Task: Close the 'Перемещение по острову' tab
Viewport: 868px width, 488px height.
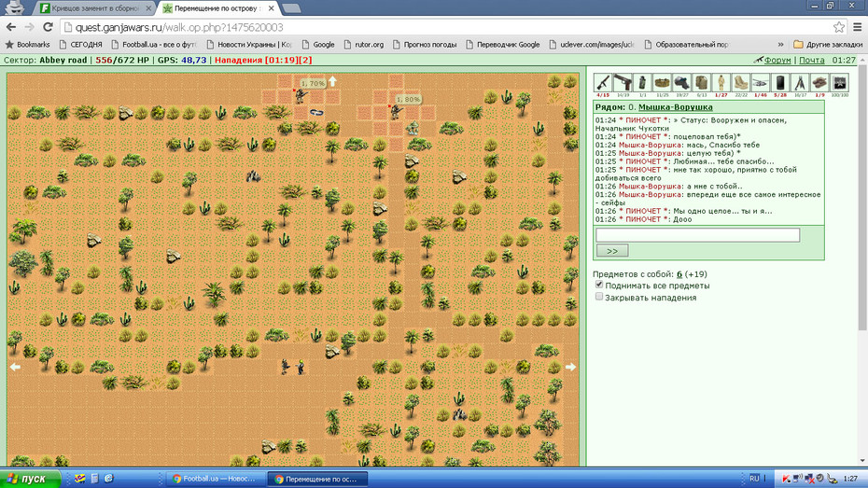Action: tap(272, 8)
